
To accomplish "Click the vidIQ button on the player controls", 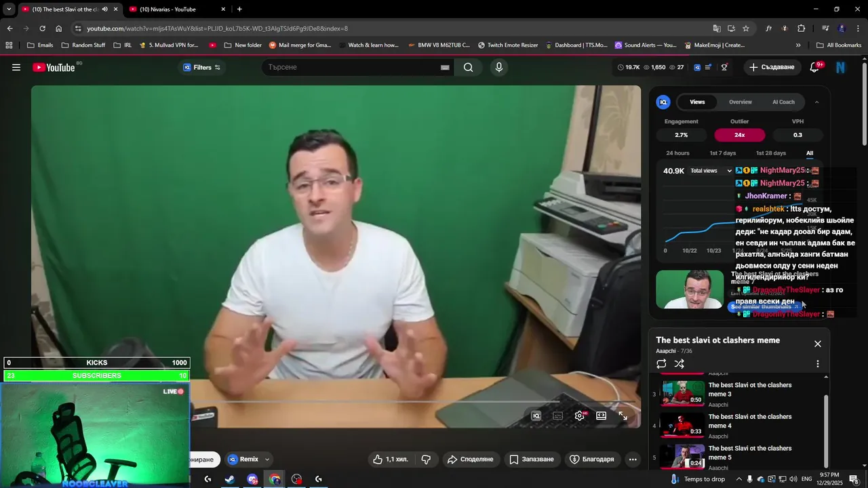I will tap(536, 416).
